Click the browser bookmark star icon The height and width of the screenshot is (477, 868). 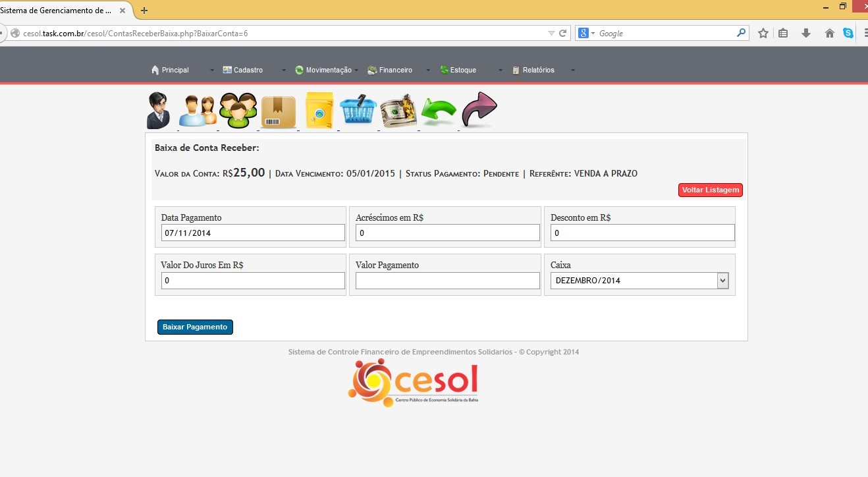click(x=763, y=33)
